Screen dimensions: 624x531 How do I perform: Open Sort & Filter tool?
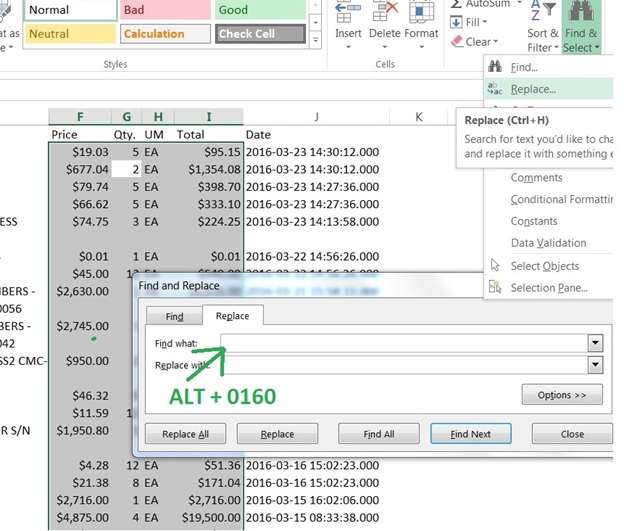pos(543,27)
